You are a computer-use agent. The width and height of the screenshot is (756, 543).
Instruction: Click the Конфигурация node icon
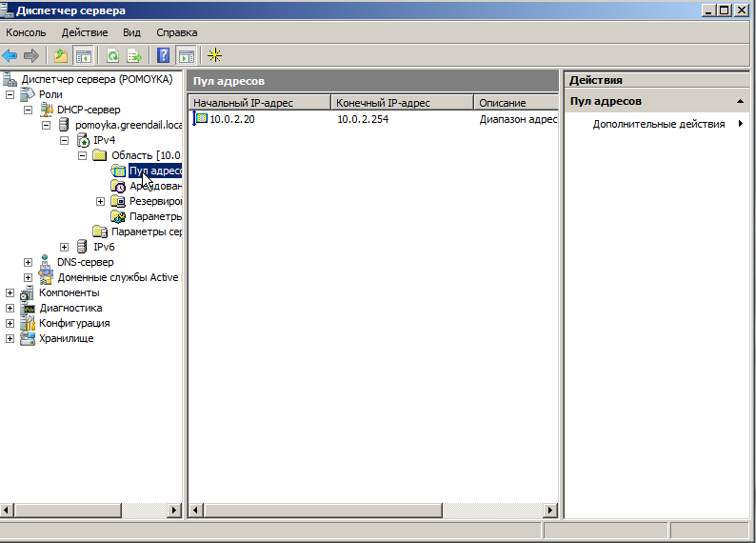click(28, 323)
